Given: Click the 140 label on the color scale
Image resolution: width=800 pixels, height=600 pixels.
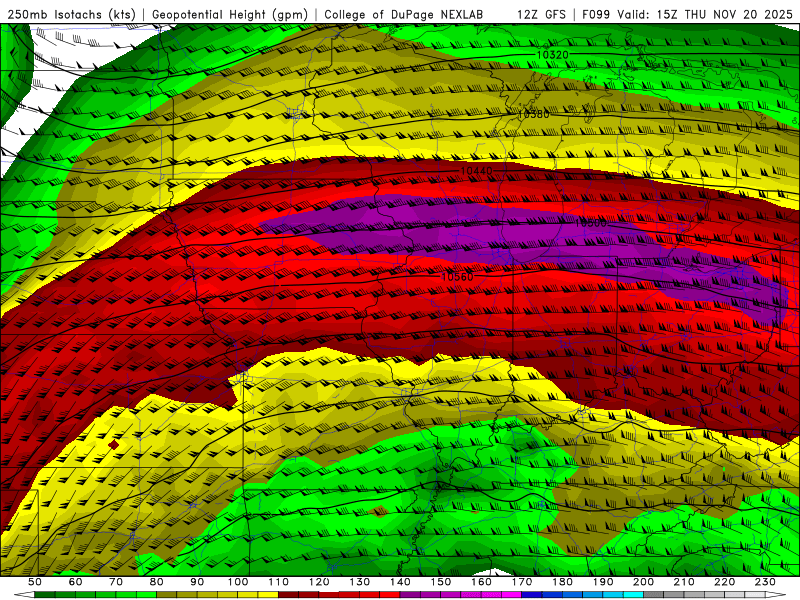Looking at the screenshot, I should click(400, 582).
